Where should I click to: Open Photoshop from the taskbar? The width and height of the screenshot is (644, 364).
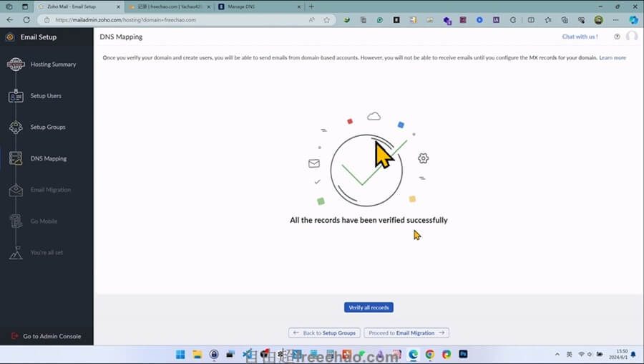pos(463,354)
